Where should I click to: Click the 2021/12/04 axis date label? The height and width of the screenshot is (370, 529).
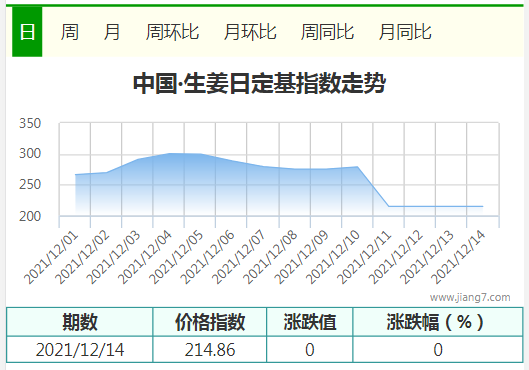tap(145, 257)
